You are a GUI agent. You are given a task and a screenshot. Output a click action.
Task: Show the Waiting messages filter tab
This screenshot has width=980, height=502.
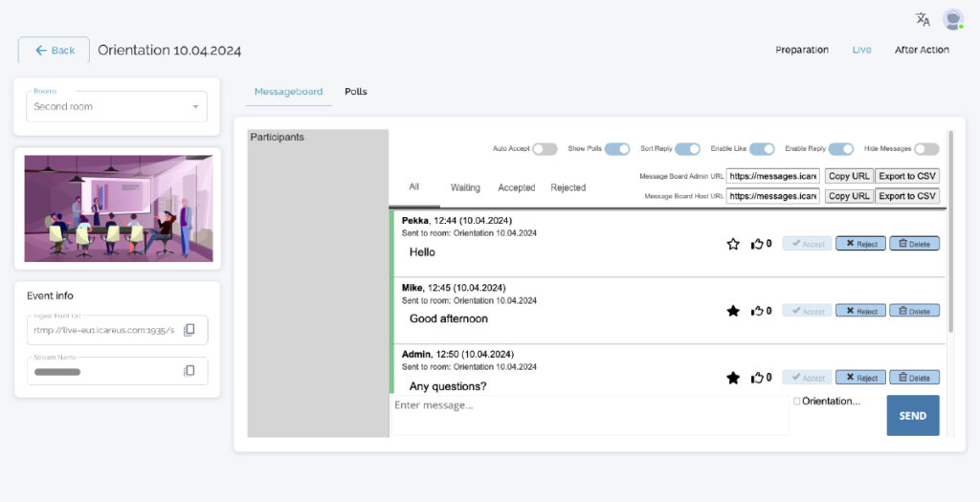click(465, 187)
